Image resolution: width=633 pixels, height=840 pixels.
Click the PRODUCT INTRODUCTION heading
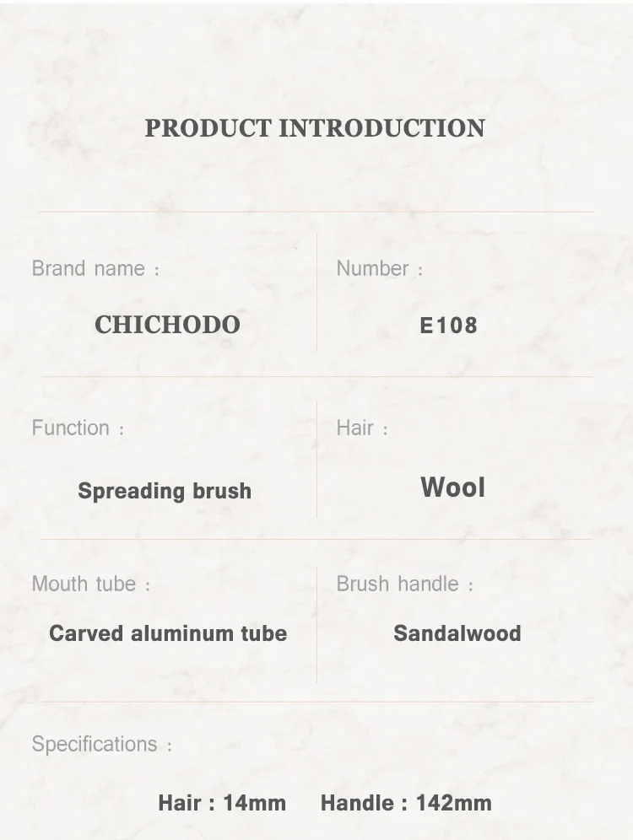click(x=315, y=128)
